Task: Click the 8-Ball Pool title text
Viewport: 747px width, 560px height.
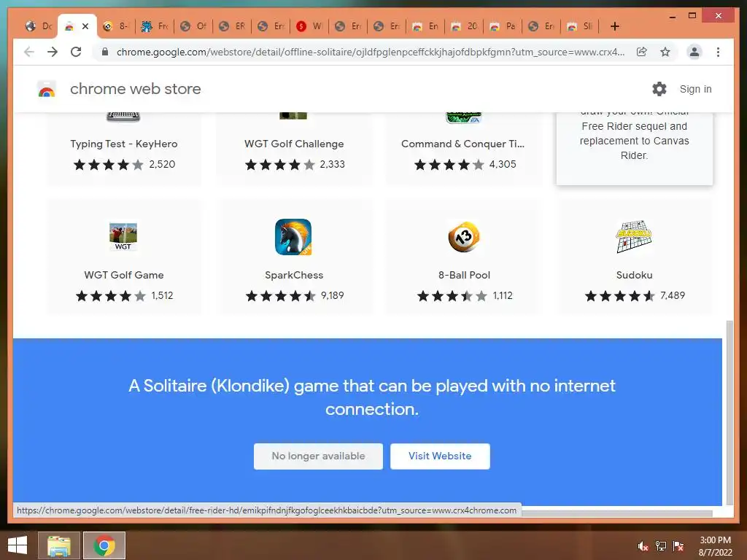Action: click(x=464, y=275)
